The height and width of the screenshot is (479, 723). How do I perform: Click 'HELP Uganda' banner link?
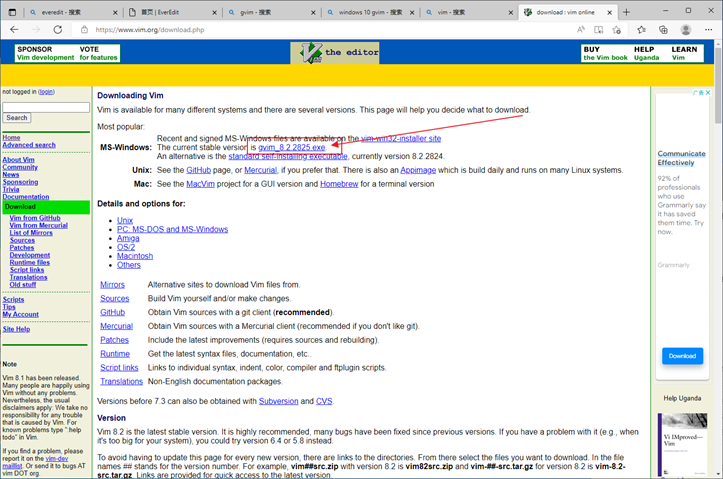point(646,53)
